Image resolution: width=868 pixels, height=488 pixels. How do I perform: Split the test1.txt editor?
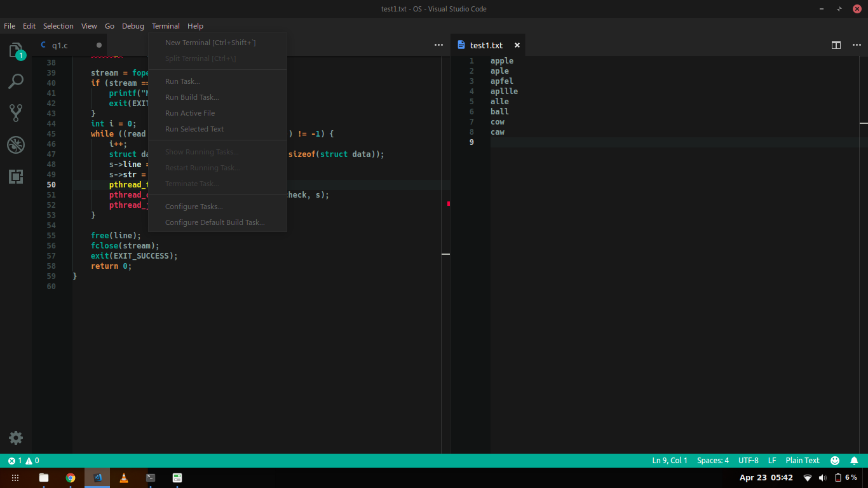836,45
